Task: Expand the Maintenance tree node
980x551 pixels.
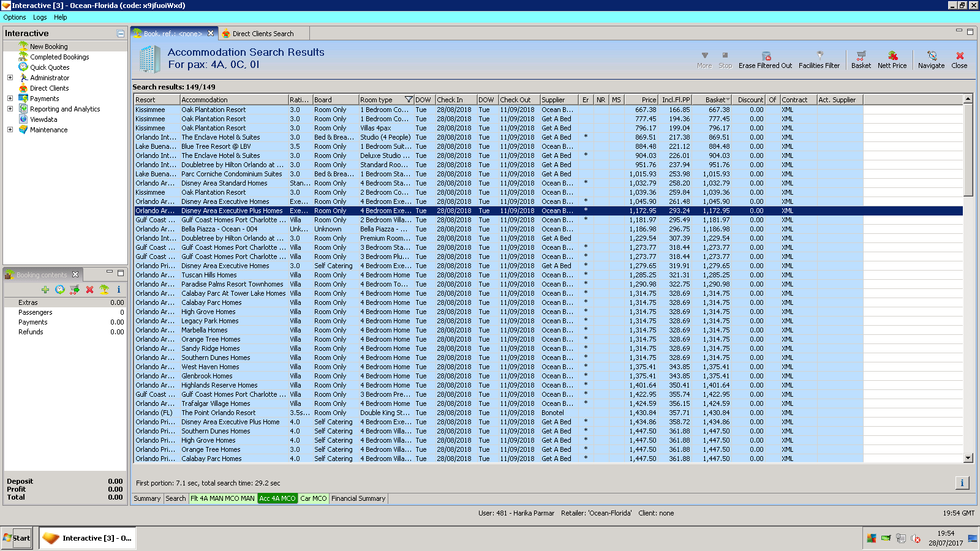Action: (x=10, y=130)
